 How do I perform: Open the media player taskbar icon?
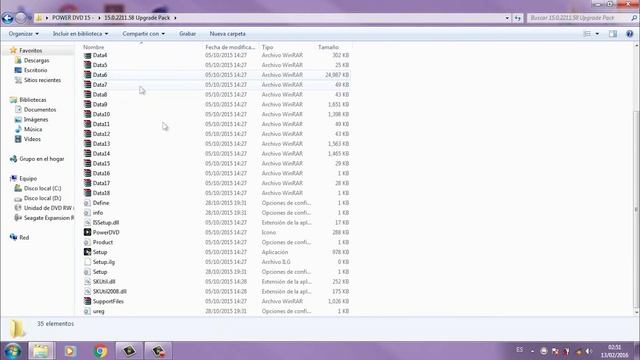point(70,351)
